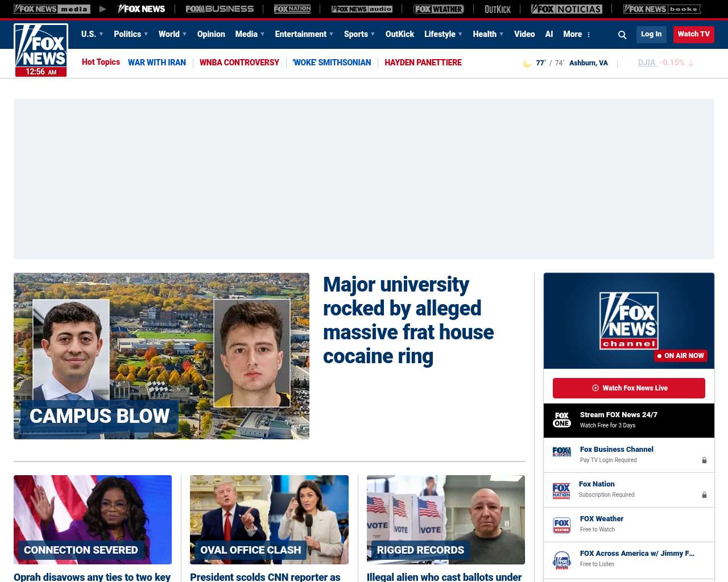Click the Log In button
This screenshot has height=582, width=728.
point(651,35)
